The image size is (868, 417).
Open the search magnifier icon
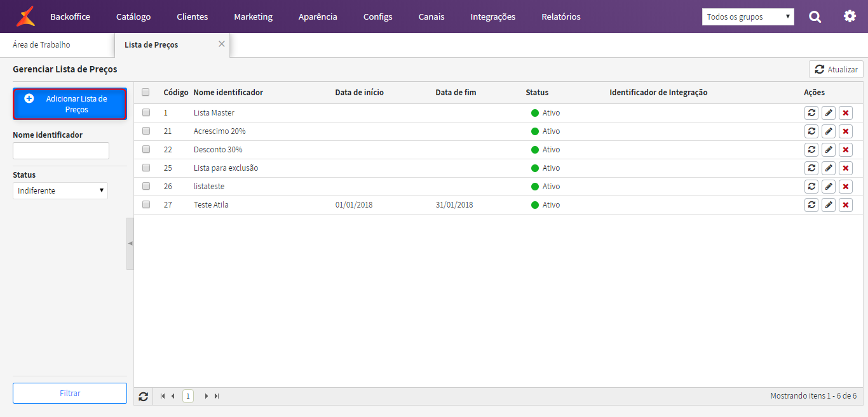click(815, 17)
